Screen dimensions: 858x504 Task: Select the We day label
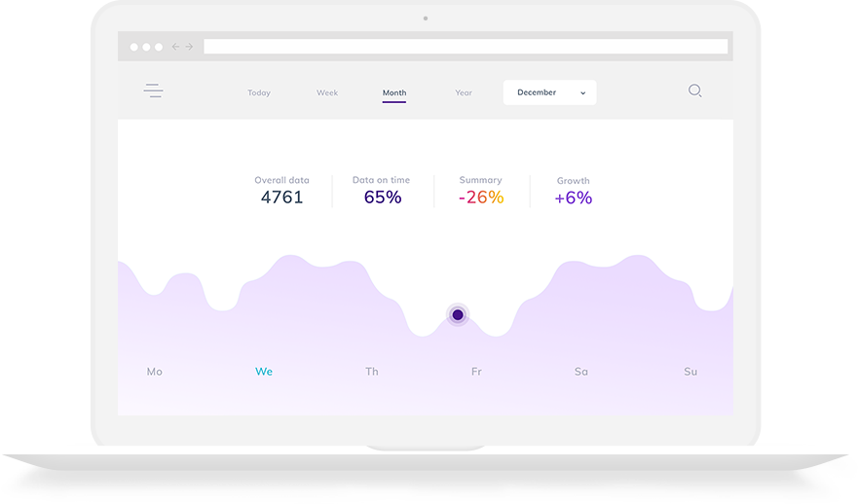(264, 372)
